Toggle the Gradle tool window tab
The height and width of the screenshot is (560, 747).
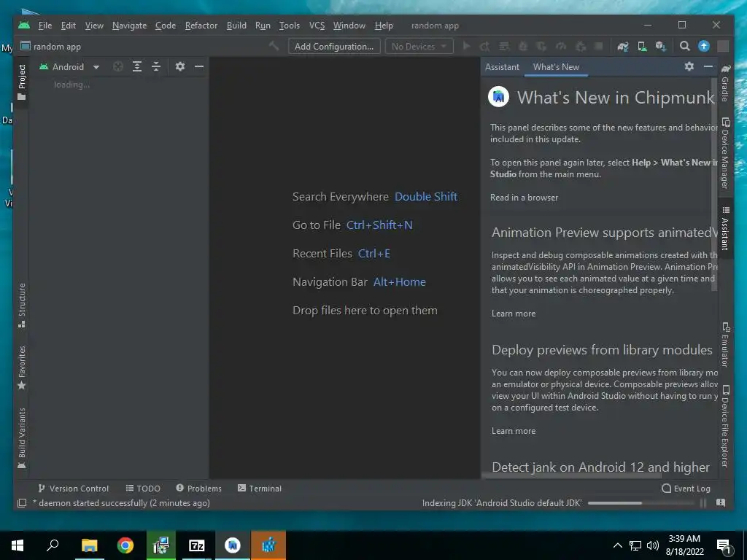point(725,83)
